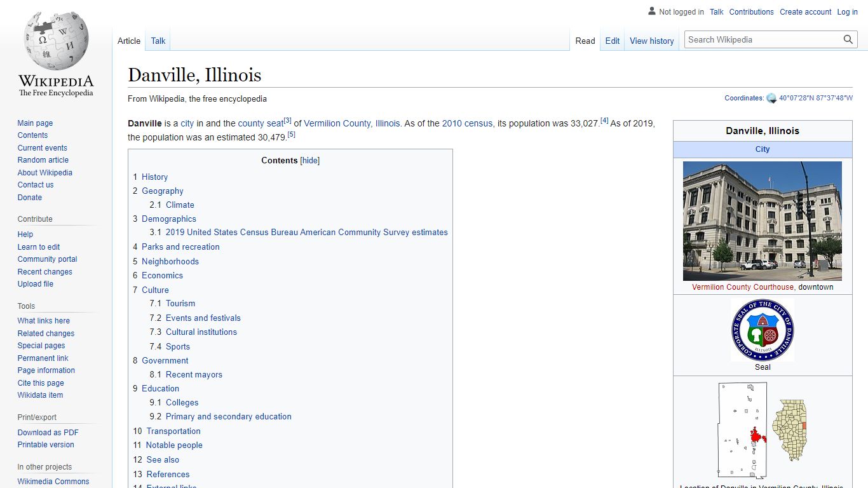Open the Danville city seal image

coord(763,330)
